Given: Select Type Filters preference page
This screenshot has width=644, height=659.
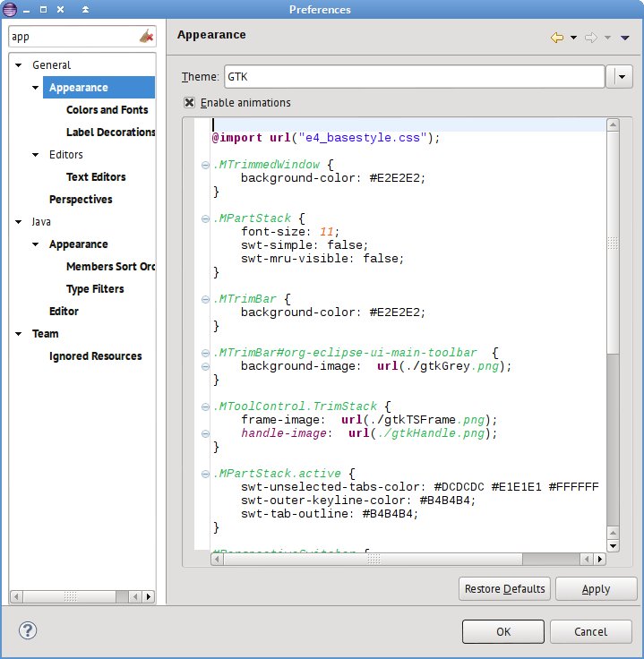Looking at the screenshot, I should click(x=95, y=288).
